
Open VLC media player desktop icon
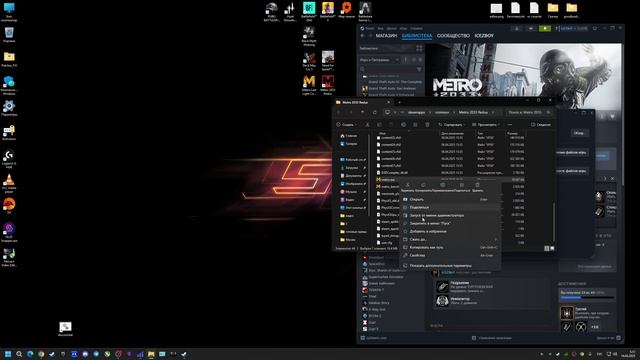9,183
